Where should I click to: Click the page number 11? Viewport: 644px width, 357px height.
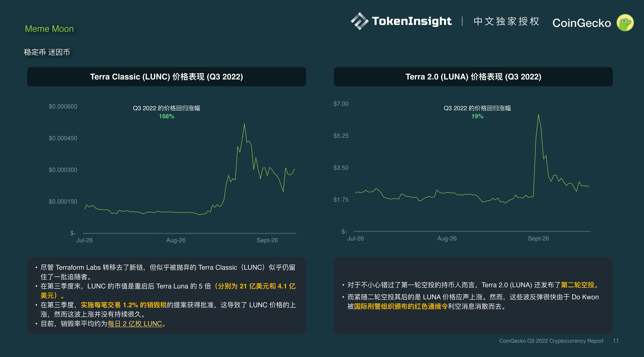tap(616, 341)
